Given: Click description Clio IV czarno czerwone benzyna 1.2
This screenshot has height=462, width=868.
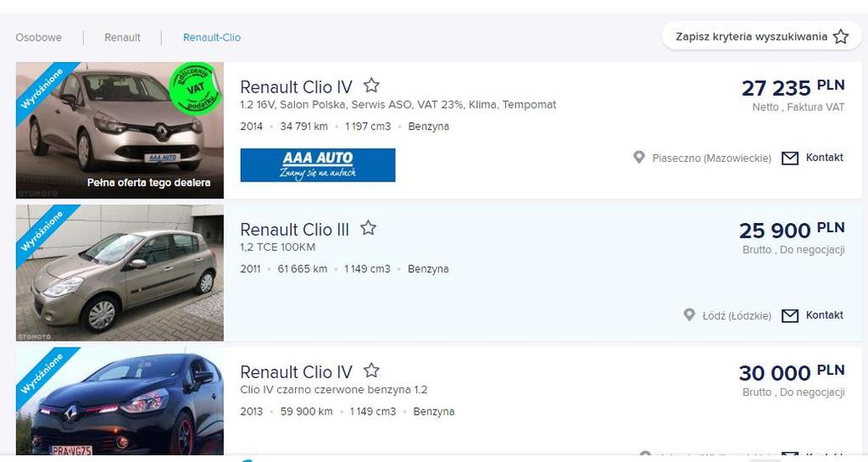Looking at the screenshot, I should 334,389.
